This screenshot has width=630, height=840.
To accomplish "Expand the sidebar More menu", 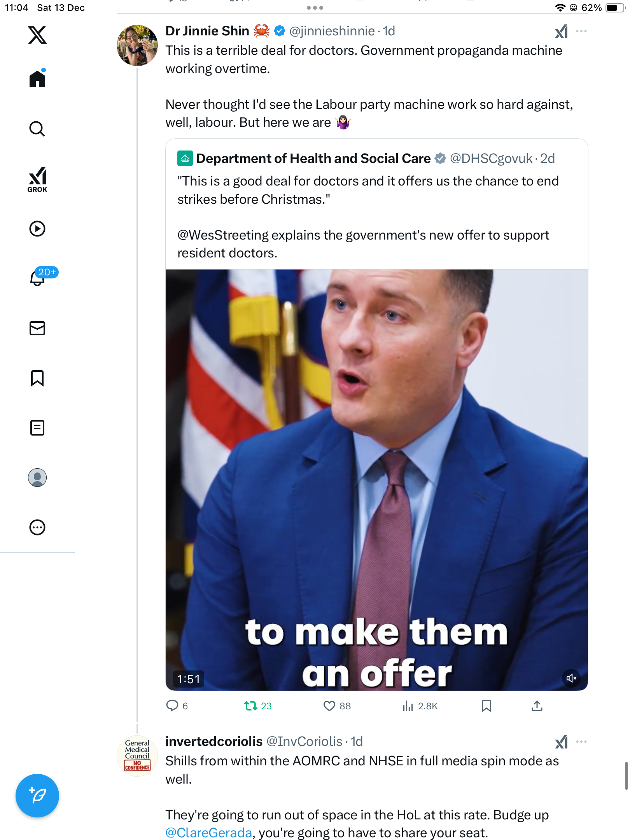I will pos(37,527).
